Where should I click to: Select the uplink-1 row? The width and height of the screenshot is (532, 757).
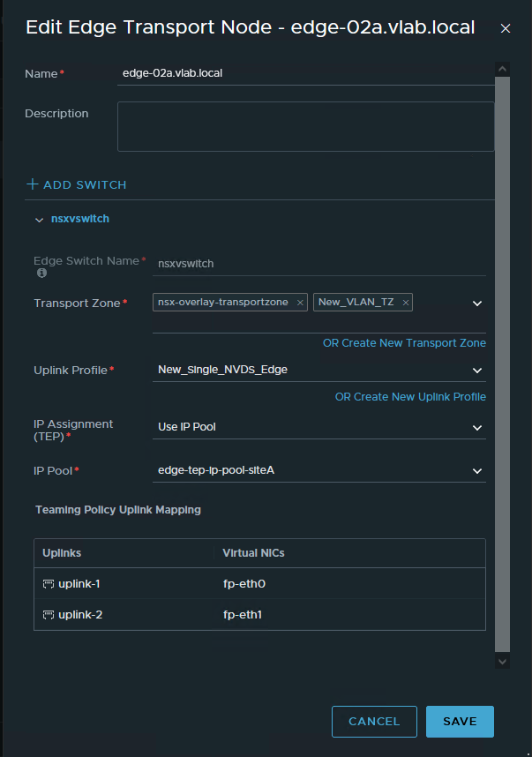124,583
